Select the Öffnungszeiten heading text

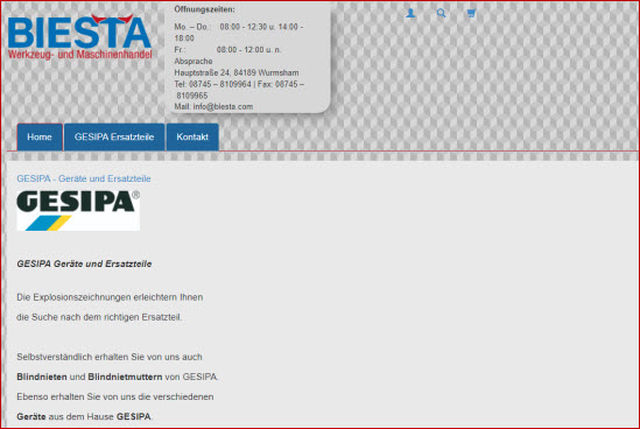[x=204, y=9]
